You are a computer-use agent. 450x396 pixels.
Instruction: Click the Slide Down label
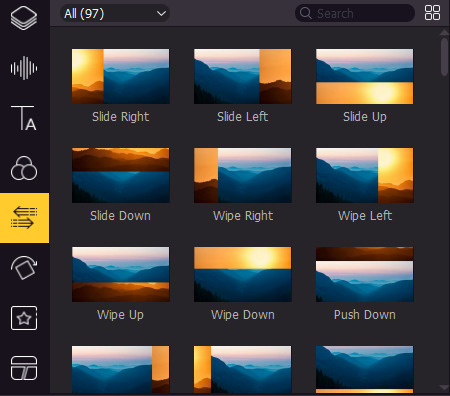pyautogui.click(x=120, y=216)
